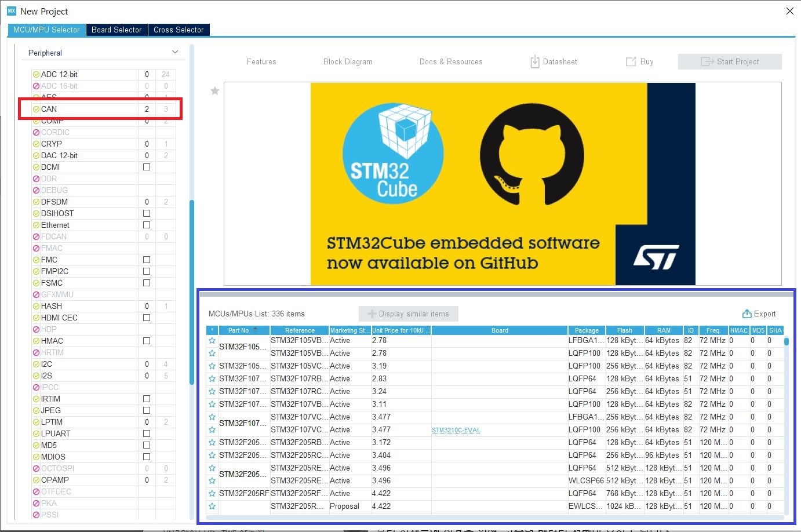Screen dimensions: 801x532
Task: Click the ADC 12-bit status icon
Action: click(36, 74)
